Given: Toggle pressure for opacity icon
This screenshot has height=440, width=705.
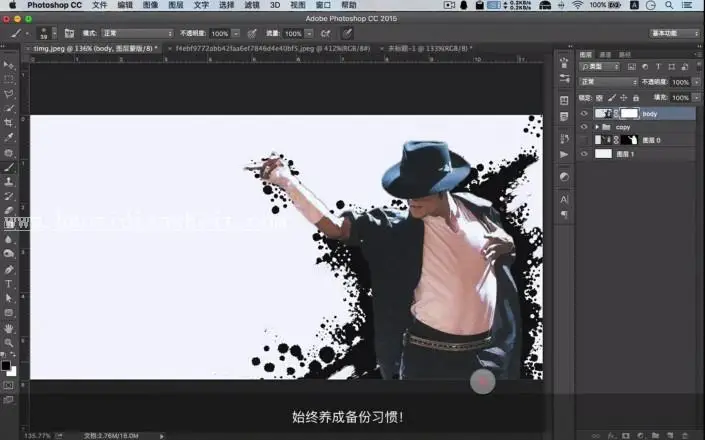Looking at the screenshot, I should click(252, 33).
